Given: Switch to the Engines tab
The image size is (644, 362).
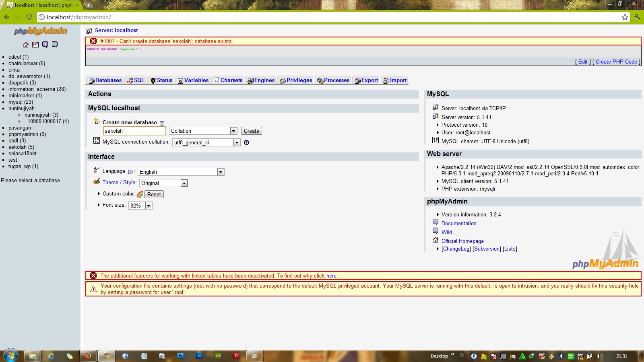Looking at the screenshot, I should tap(261, 80).
